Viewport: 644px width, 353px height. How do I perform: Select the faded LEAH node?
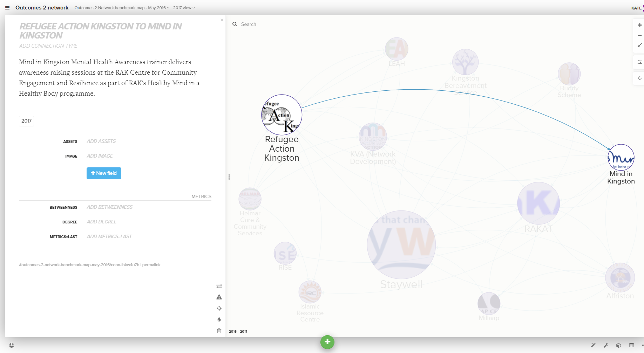pyautogui.click(x=396, y=49)
